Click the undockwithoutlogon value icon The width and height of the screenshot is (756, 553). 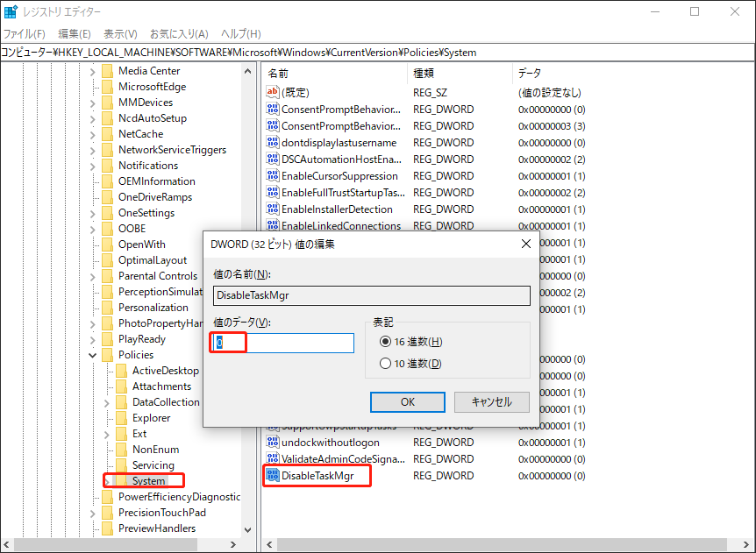275,442
